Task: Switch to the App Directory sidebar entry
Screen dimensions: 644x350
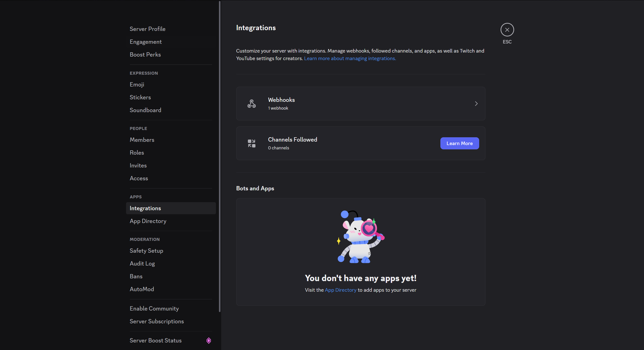Action: point(148,221)
